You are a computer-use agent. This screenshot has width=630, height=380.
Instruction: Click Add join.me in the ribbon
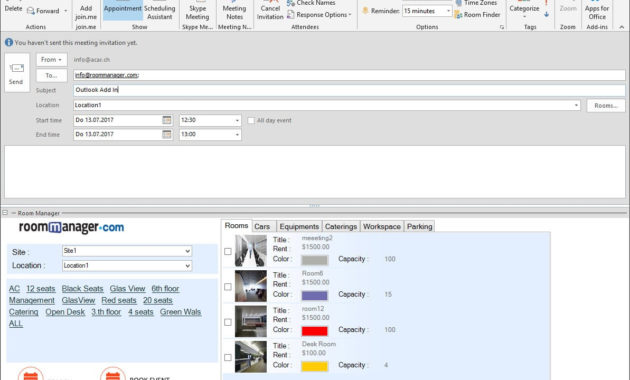pos(86,12)
